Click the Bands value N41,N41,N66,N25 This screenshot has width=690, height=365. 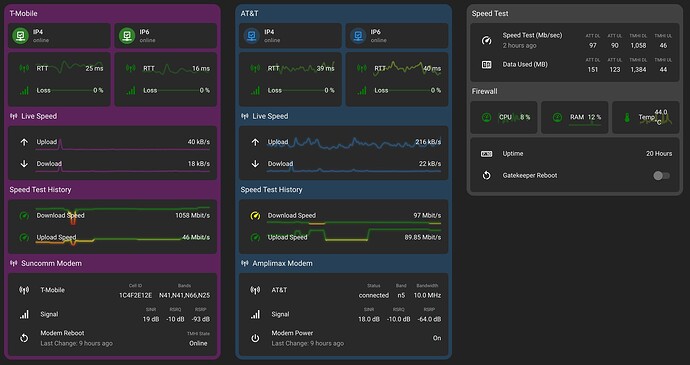tap(184, 295)
